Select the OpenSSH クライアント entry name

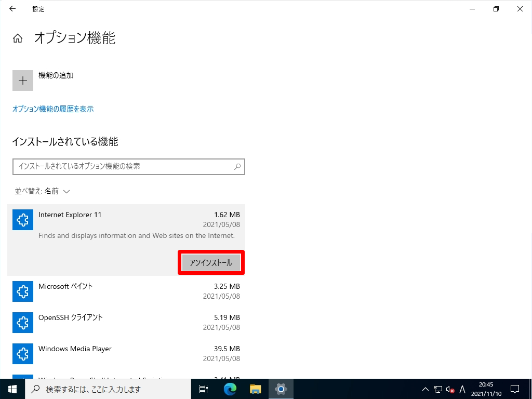tap(71, 317)
